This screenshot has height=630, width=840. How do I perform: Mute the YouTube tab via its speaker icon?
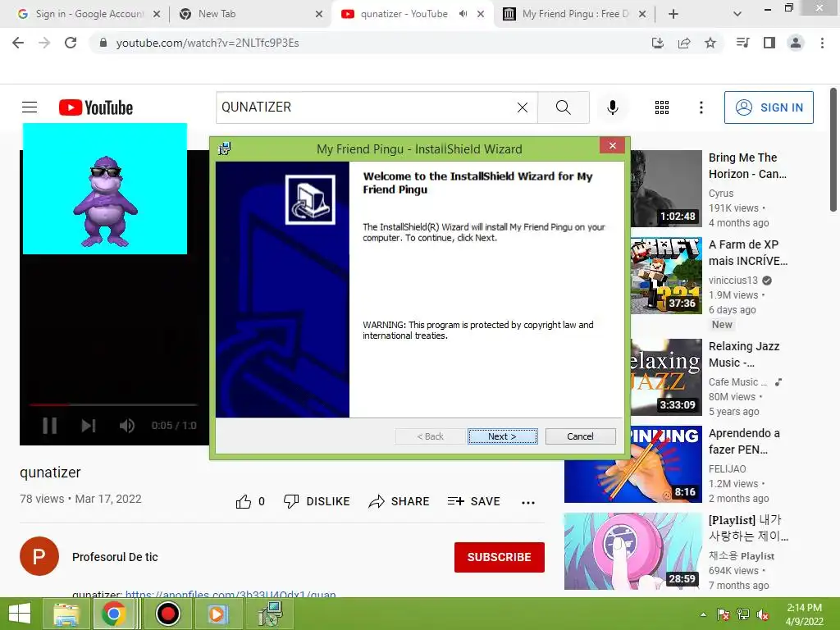coord(463,14)
